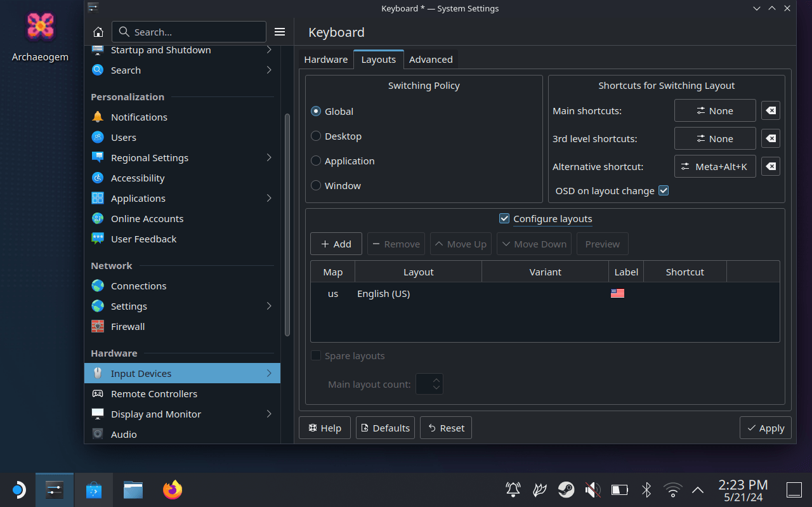Select the Desktop switching policy
The width and height of the screenshot is (812, 507).
click(316, 136)
